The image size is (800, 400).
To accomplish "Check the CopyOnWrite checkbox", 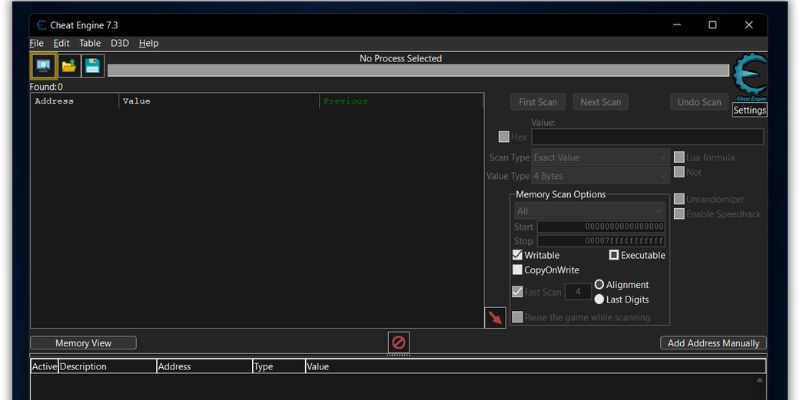I will click(x=517, y=270).
